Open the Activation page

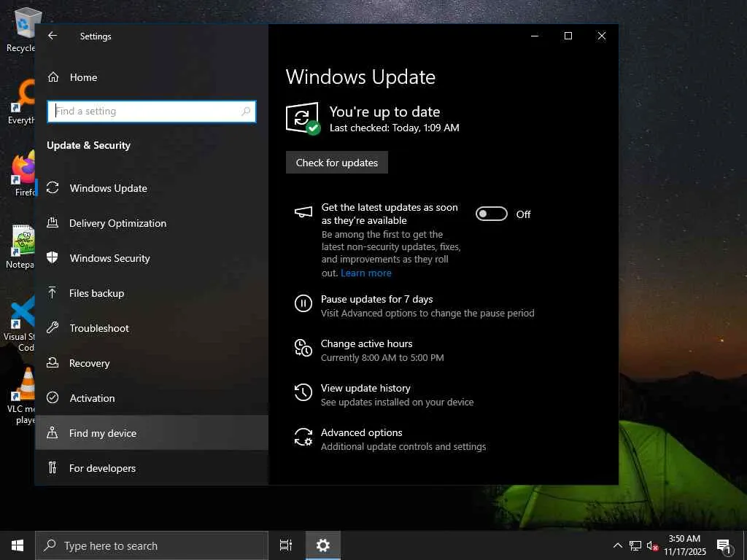(152, 398)
